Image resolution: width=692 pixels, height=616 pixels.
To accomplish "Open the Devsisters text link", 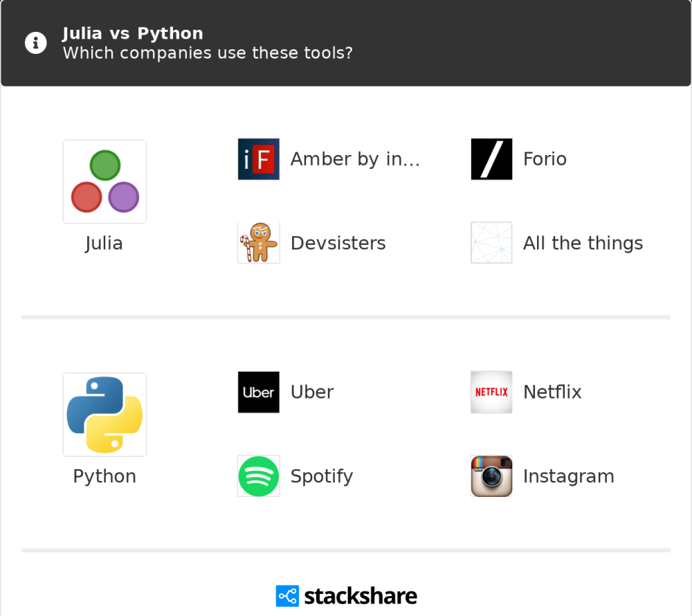I will [x=338, y=243].
